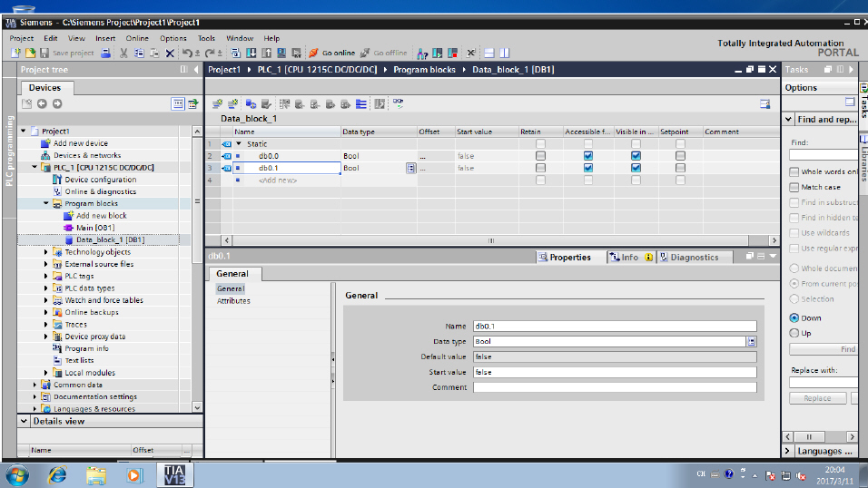
Task: Collapse the PLC_1 tree node
Action: point(35,167)
